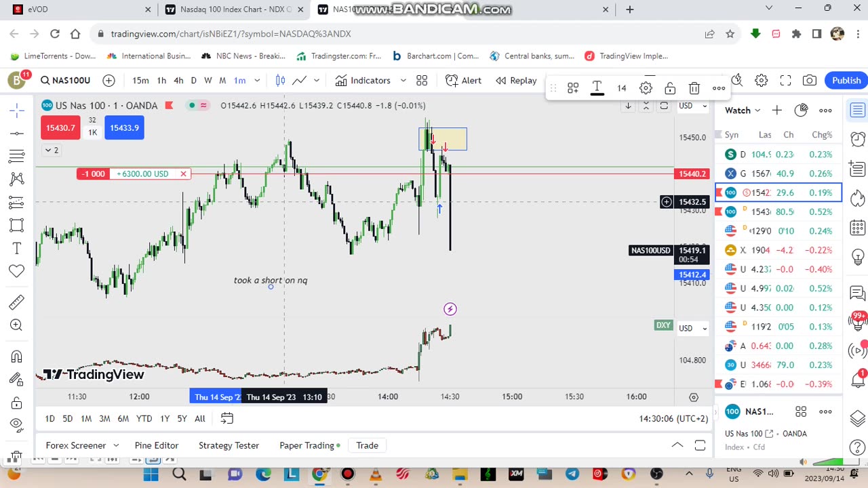The height and width of the screenshot is (488, 868).
Task: Expand the collapsed indicators legend (2)
Action: coord(51,150)
